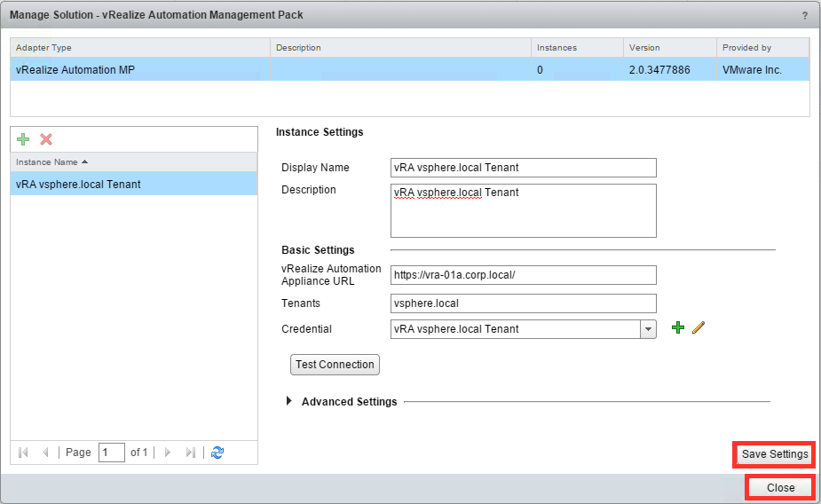Image resolution: width=821 pixels, height=504 pixels.
Task: Click Save Settings button
Action: pyautogui.click(x=774, y=454)
